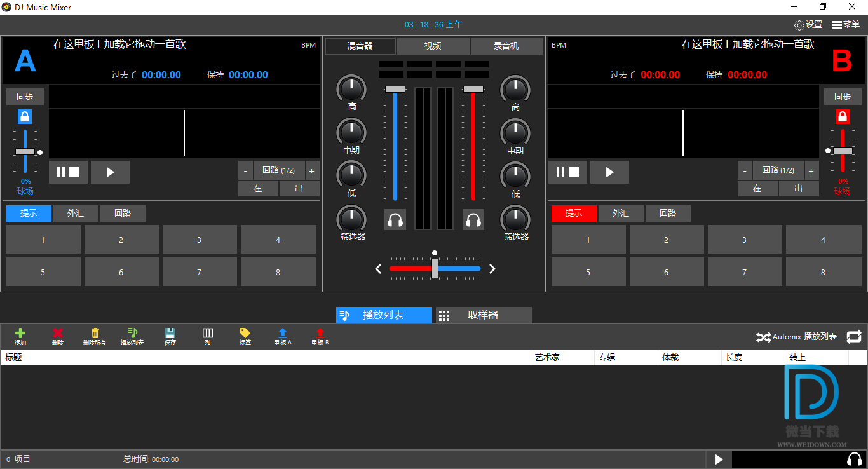868x469 pixels.
Task: Play deck B
Action: pos(609,172)
